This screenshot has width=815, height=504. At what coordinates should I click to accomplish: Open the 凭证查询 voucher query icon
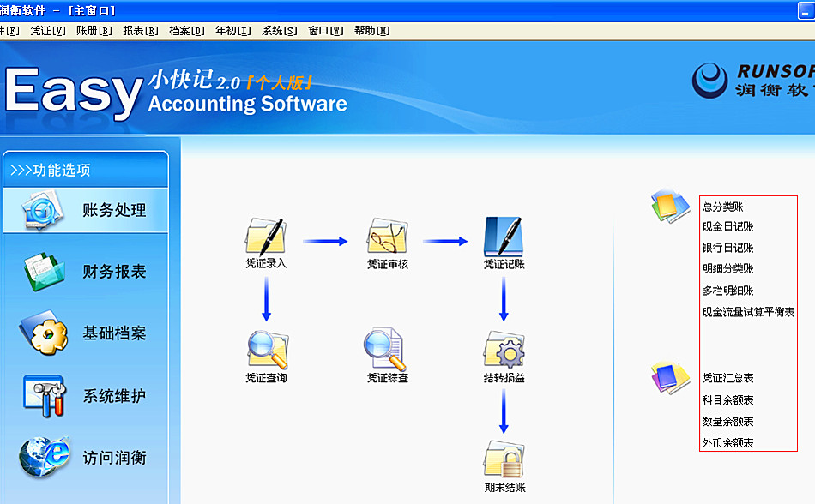[x=267, y=350]
